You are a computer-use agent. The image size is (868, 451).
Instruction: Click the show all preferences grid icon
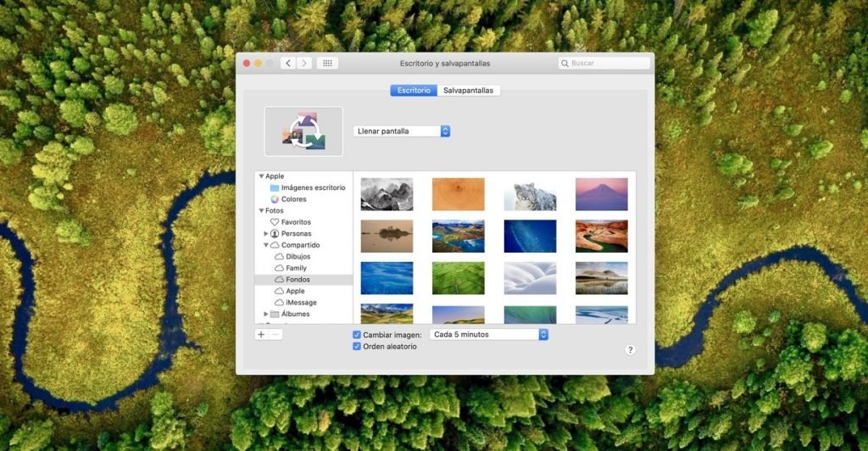pyautogui.click(x=327, y=64)
